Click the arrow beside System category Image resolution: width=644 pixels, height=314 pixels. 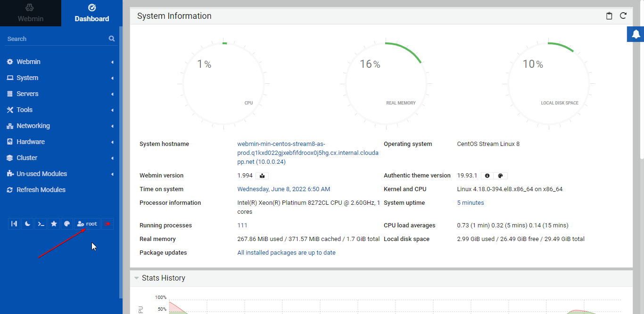click(x=112, y=78)
